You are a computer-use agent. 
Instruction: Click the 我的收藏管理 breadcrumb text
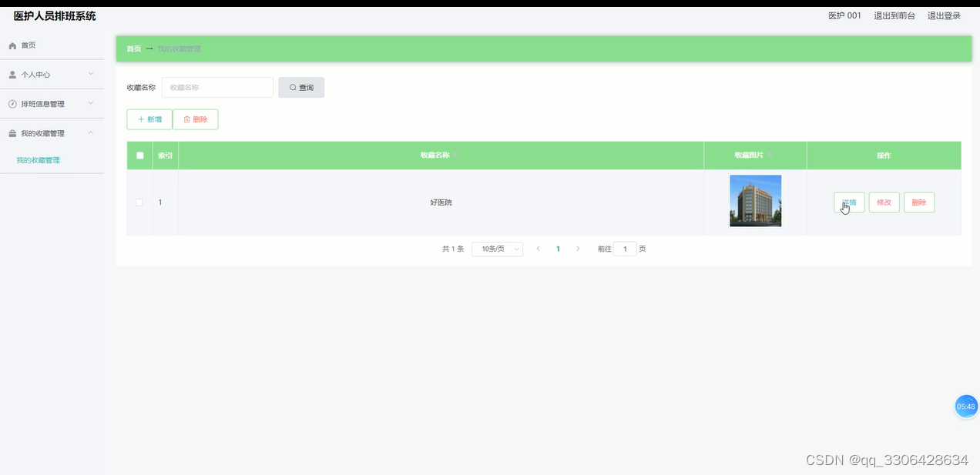pos(179,49)
